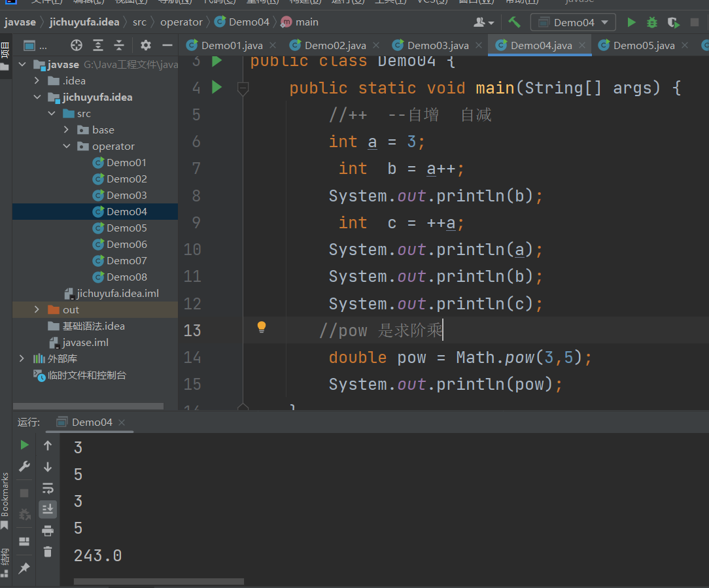The height and width of the screenshot is (588, 709).
Task: Open the Demo04 run configuration dropdown
Action: [573, 22]
